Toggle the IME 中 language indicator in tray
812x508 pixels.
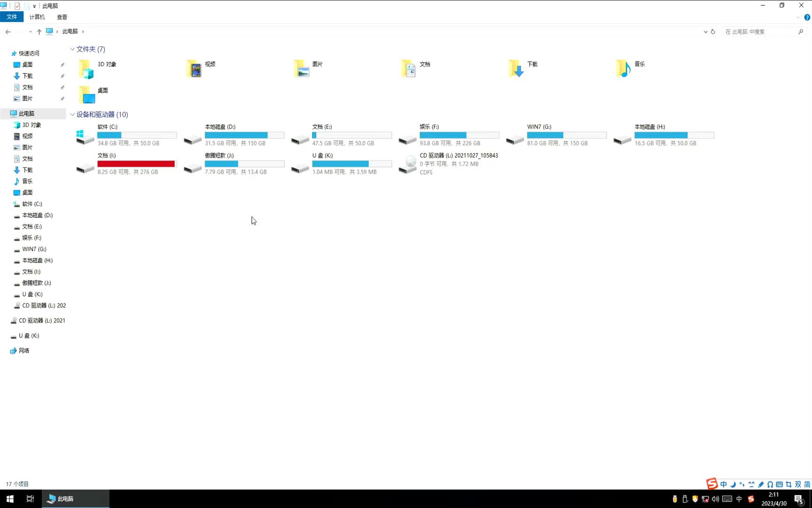click(739, 499)
